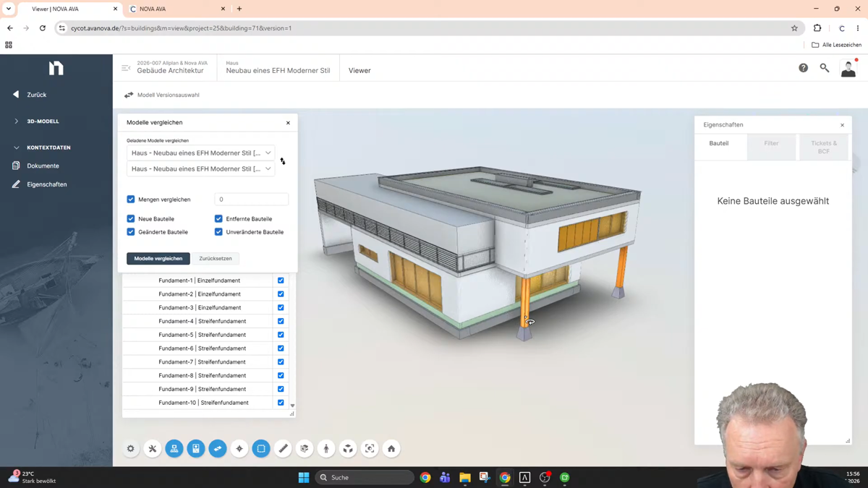
Task: Click the Zurücksetzen button
Action: [x=216, y=258]
